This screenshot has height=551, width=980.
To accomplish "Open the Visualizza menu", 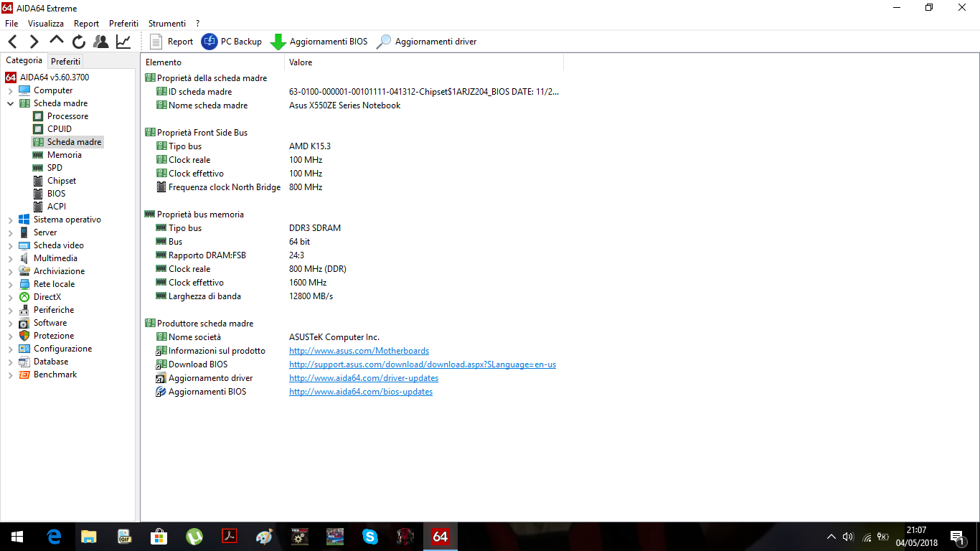I will coord(46,24).
